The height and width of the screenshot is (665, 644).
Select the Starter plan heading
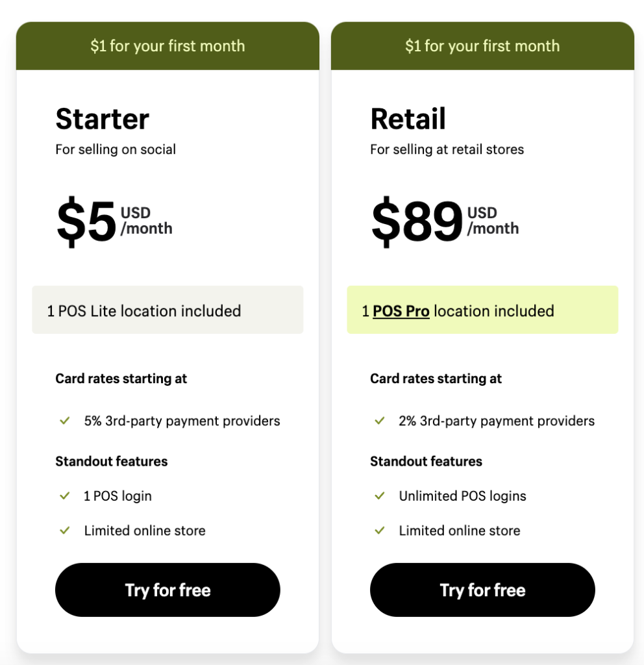click(102, 119)
